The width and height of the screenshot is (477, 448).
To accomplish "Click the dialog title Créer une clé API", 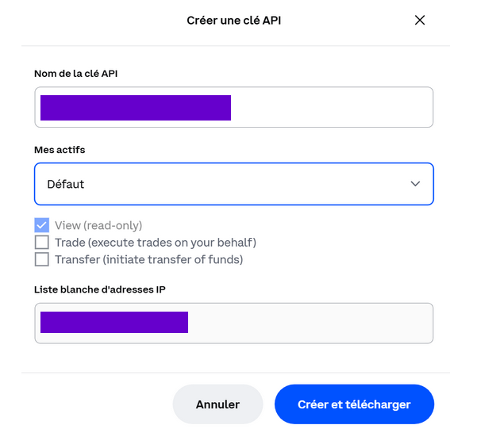I will click(233, 21).
